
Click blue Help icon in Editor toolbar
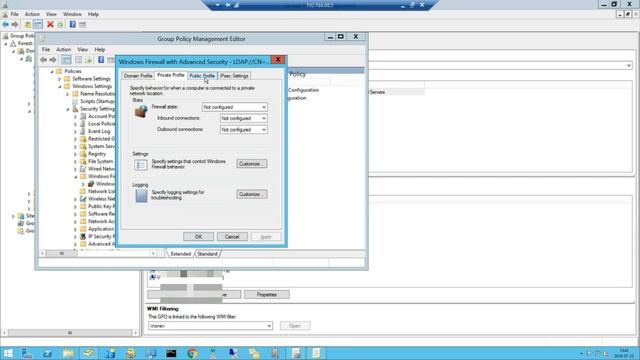tap(101, 60)
